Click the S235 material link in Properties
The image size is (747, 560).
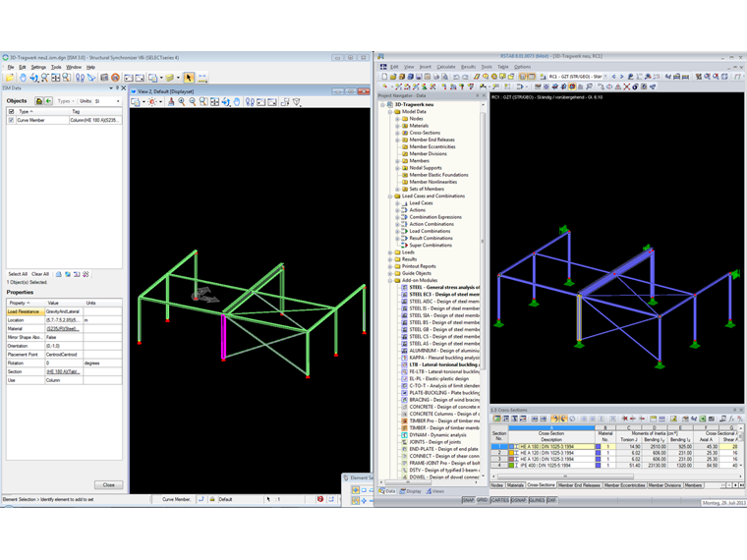[x=62, y=328]
